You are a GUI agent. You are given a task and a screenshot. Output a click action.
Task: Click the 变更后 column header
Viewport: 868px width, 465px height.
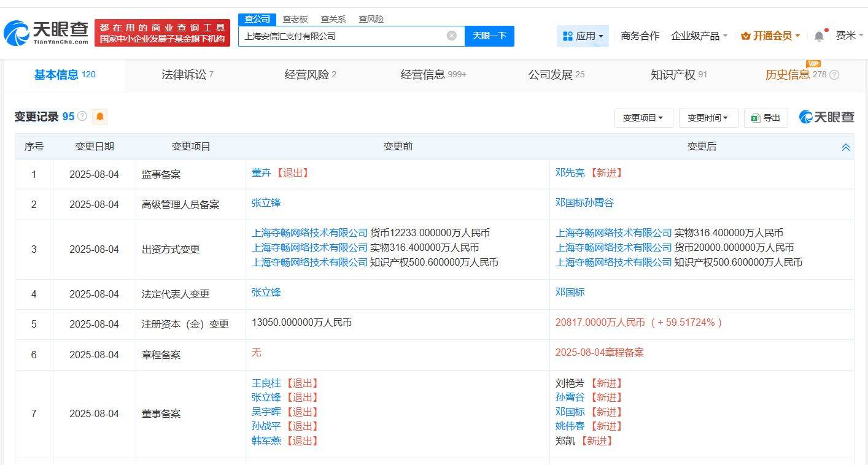702,147
